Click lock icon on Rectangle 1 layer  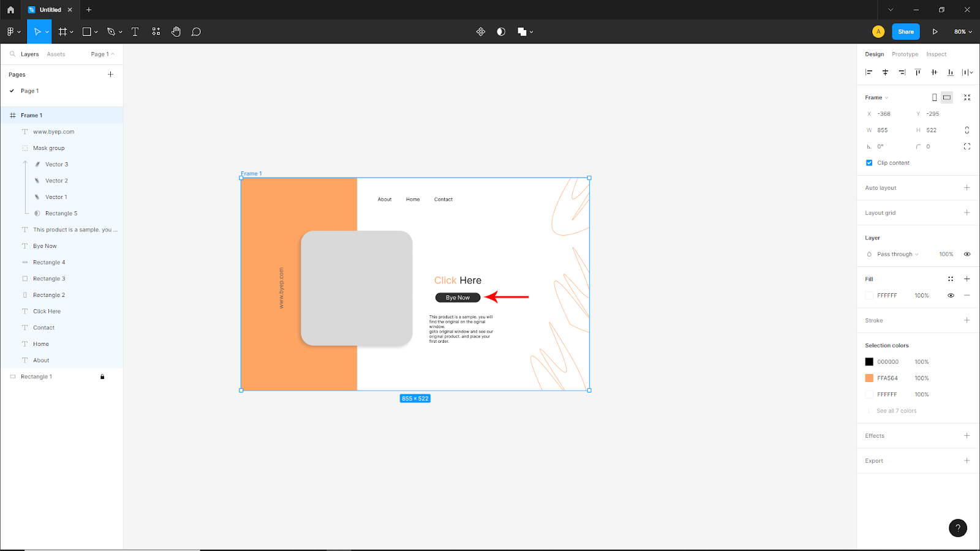tap(102, 377)
